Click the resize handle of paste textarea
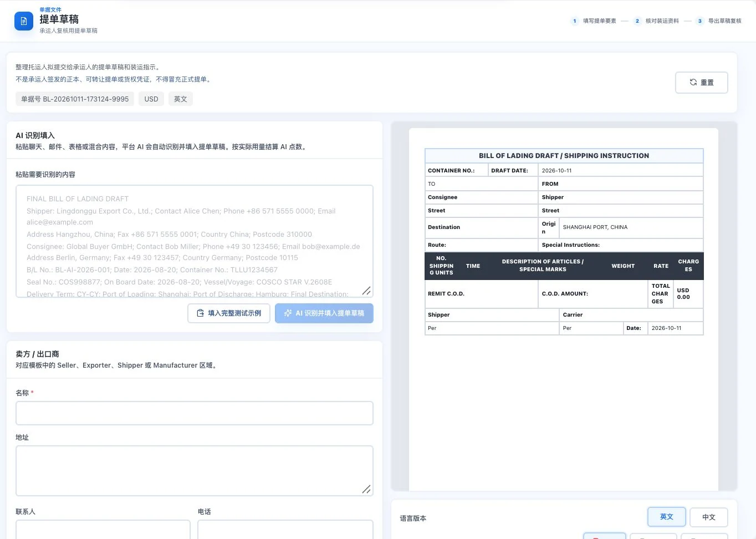Screen dimensions: 756x539 (x=366, y=291)
